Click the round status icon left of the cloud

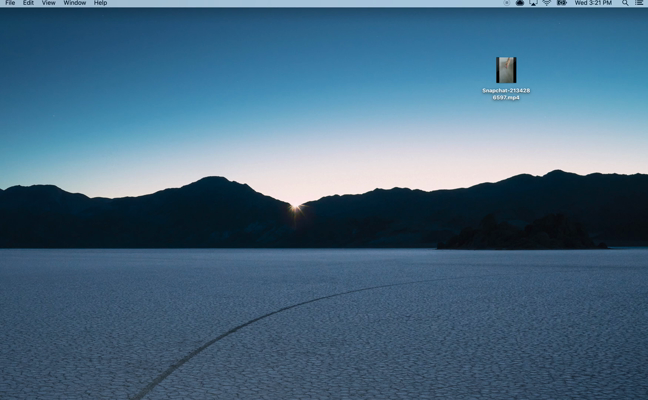pos(507,3)
